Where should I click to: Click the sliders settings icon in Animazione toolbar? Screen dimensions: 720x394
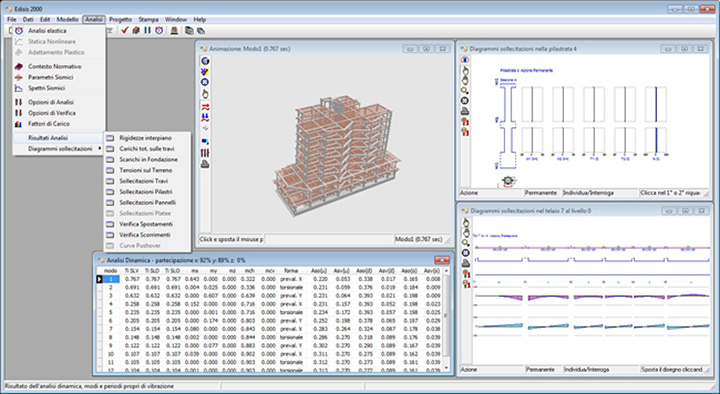(x=205, y=153)
